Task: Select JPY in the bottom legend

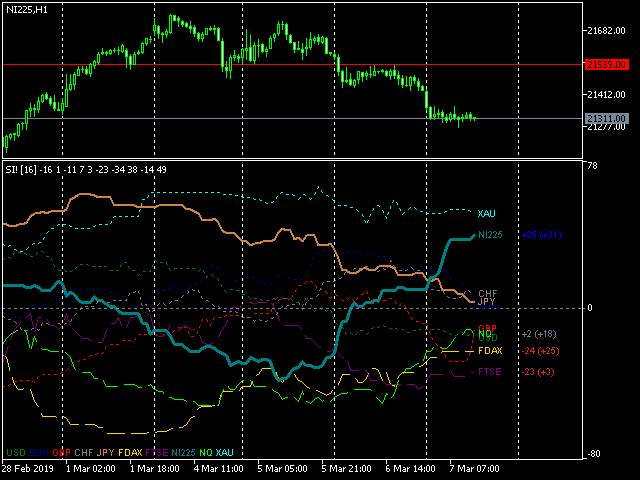Action: tap(105, 452)
